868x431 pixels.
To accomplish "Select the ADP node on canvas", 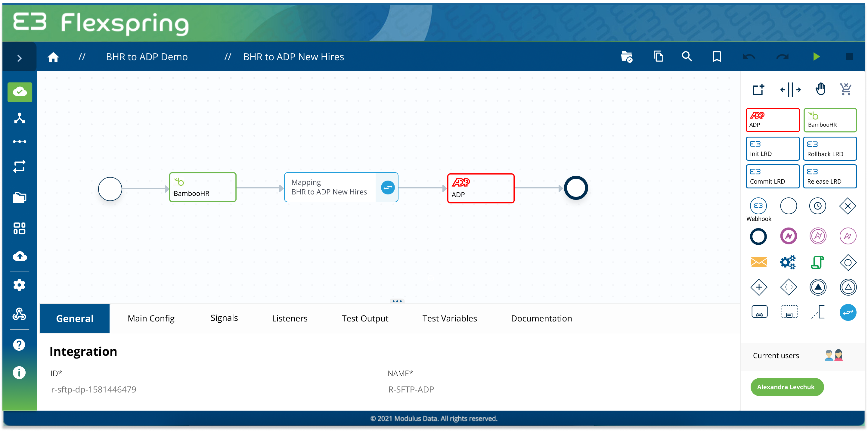I will (x=480, y=188).
